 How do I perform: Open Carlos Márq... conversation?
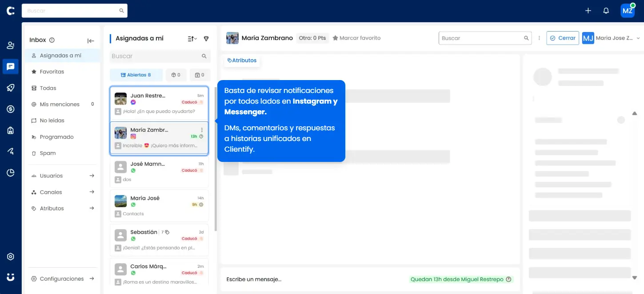159,272
